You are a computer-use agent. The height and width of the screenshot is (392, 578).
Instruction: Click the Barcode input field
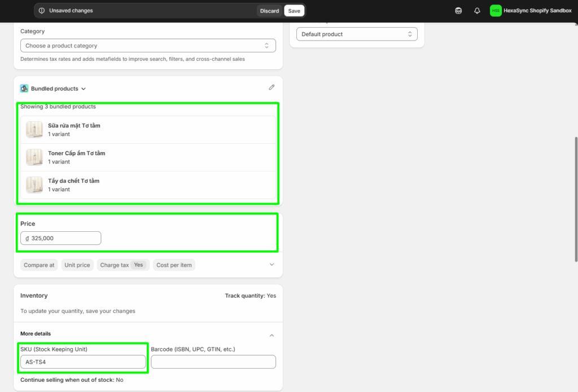tap(213, 362)
